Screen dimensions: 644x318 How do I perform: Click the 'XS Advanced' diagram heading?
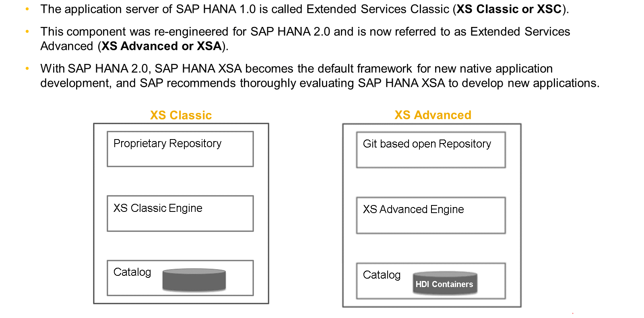coord(433,115)
